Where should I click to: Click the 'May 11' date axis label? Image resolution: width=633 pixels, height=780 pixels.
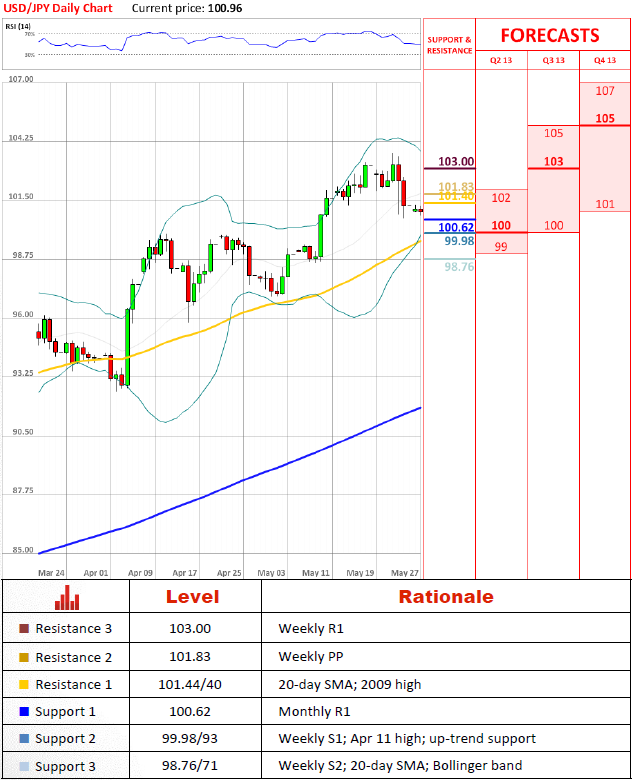coord(316,573)
